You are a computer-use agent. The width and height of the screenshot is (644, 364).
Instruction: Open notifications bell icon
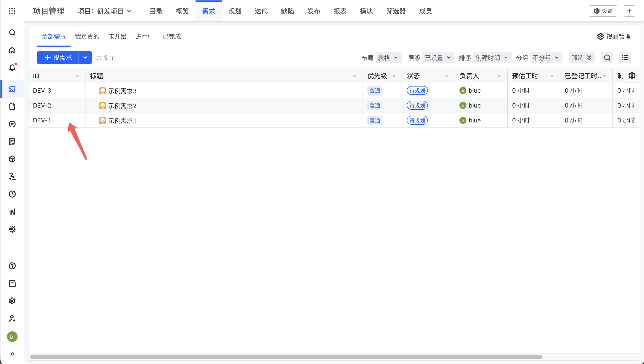click(12, 67)
